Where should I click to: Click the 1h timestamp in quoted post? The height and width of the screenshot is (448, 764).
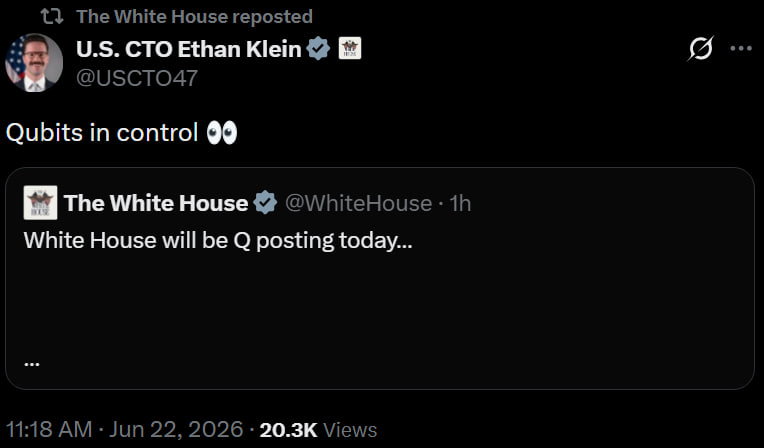(460, 203)
